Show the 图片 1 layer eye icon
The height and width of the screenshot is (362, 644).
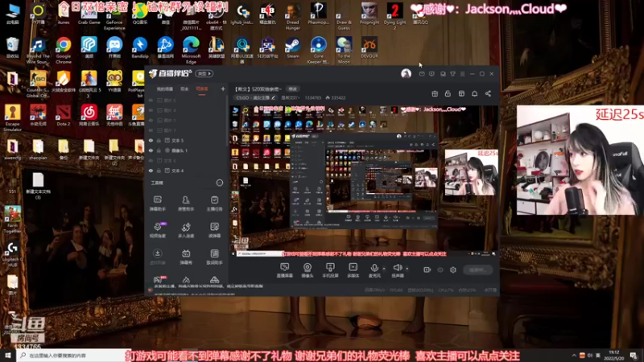(x=151, y=120)
